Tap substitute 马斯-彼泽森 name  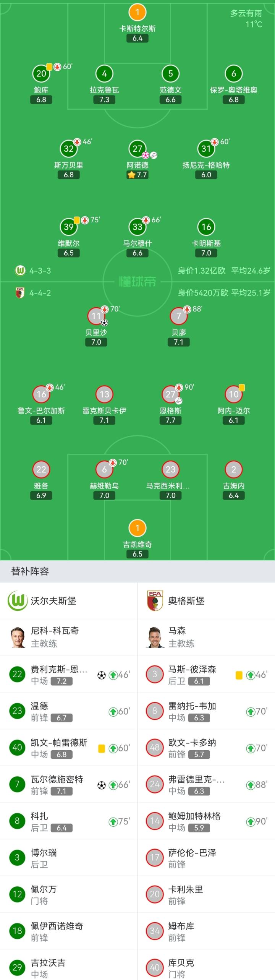(192, 669)
